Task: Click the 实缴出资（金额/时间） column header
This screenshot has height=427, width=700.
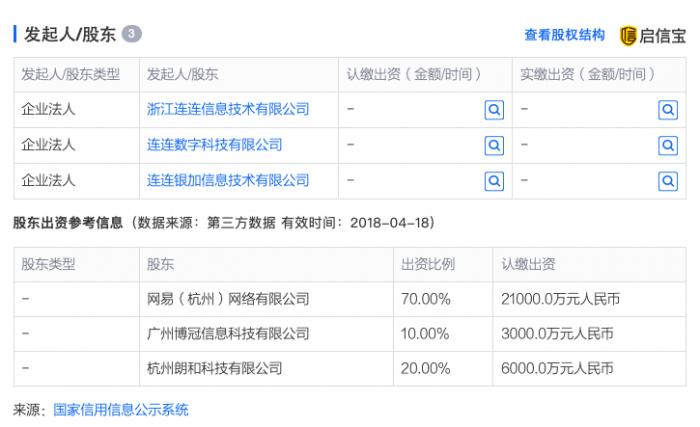Action: [588, 74]
